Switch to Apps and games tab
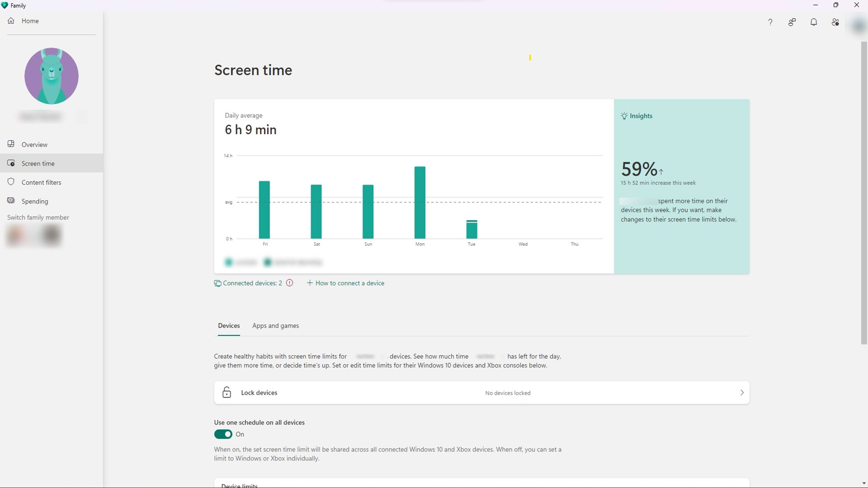This screenshot has height=488, width=868. [275, 325]
